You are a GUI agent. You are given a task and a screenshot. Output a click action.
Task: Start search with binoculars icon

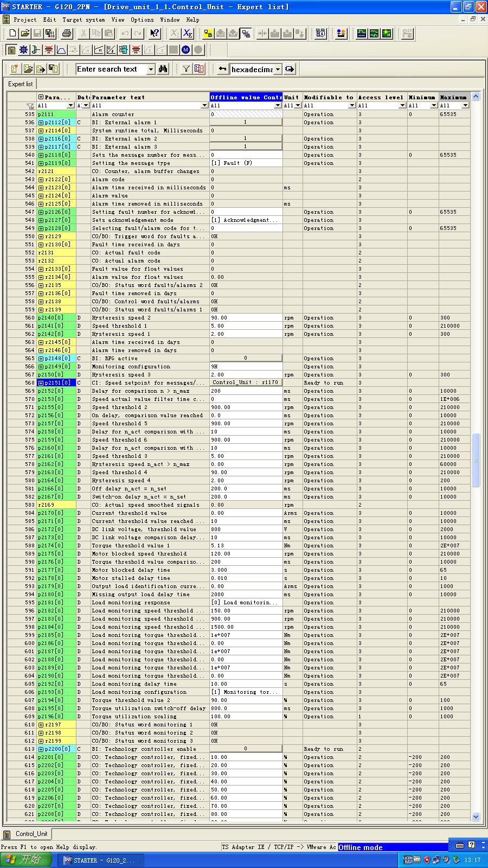pos(163,69)
